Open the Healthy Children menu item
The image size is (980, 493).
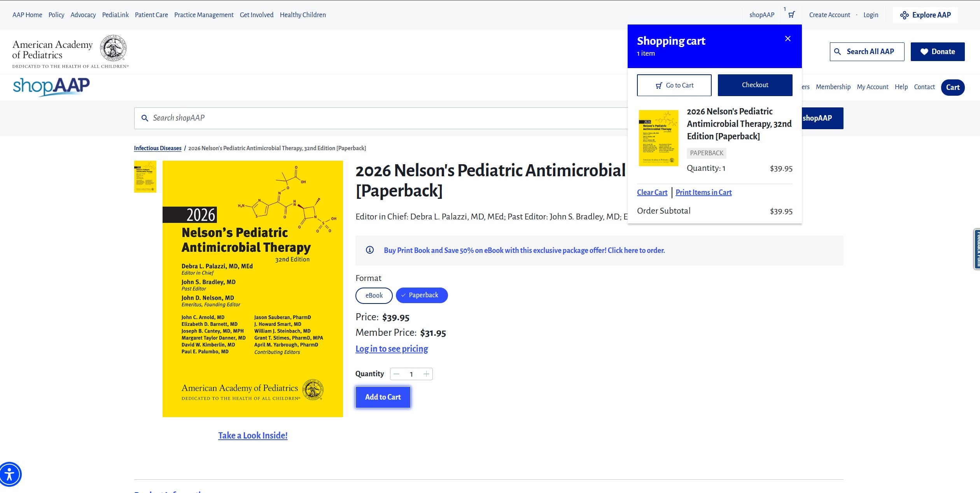click(x=303, y=15)
